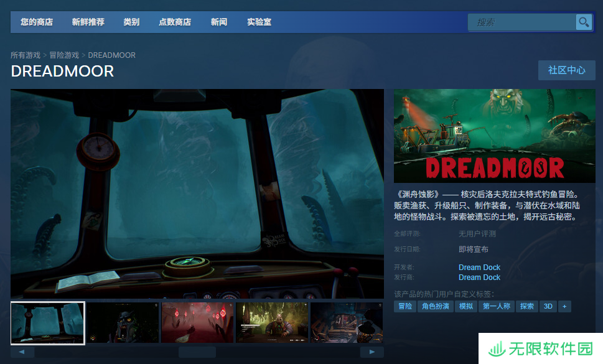Open the 实验室 tab

pyautogui.click(x=259, y=22)
